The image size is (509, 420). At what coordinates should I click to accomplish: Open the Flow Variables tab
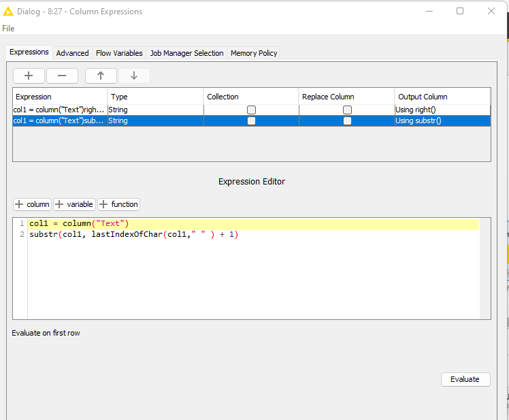pos(119,53)
